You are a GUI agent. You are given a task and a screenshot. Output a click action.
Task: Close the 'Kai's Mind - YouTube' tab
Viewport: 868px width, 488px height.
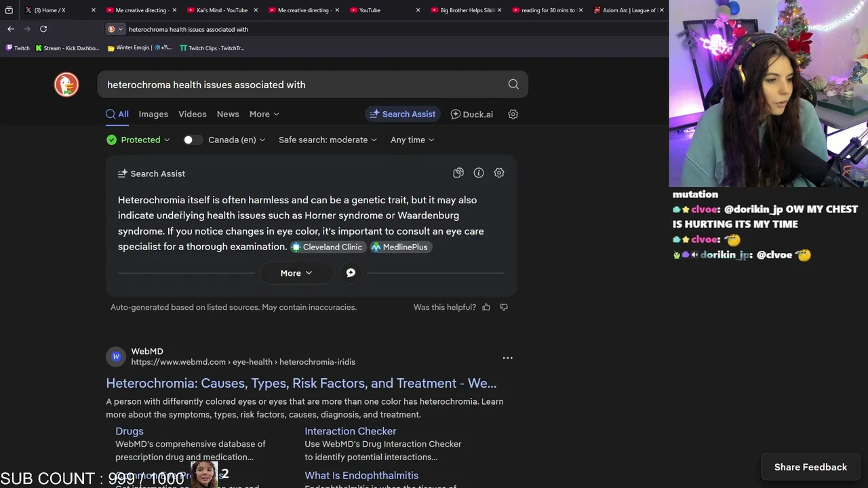tap(255, 10)
